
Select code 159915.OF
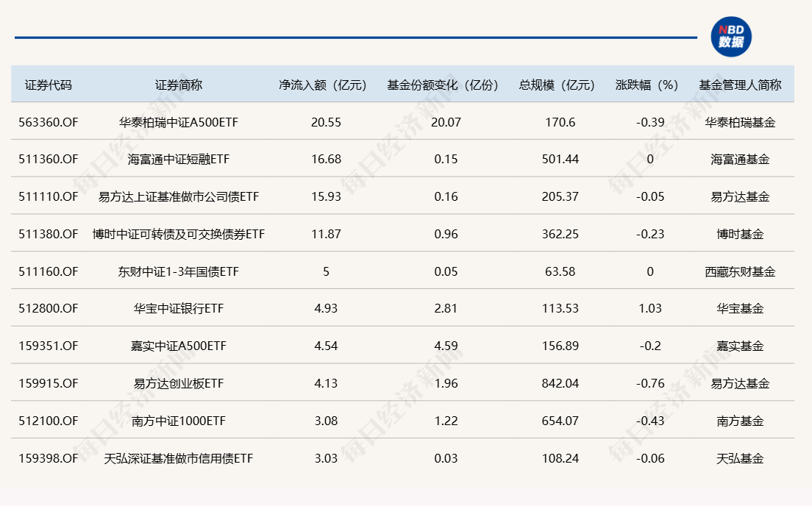coord(48,383)
